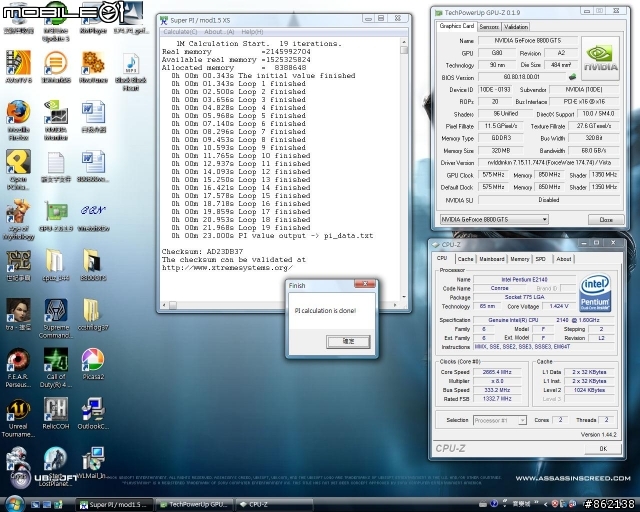Open the Crysis desktop shortcut
The image size is (640, 512).
(x=18, y=463)
